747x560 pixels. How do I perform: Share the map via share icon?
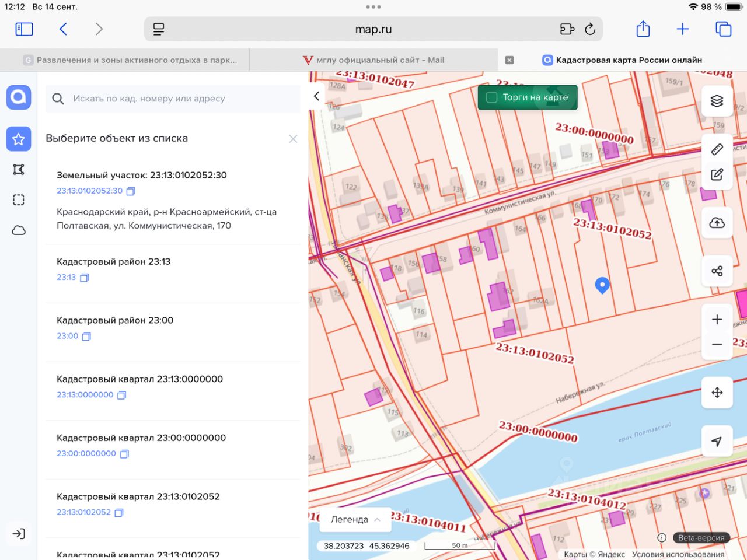point(717,271)
